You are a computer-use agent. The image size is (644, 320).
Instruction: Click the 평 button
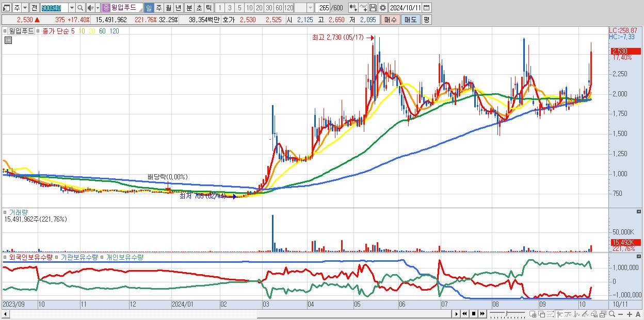tap(426, 20)
